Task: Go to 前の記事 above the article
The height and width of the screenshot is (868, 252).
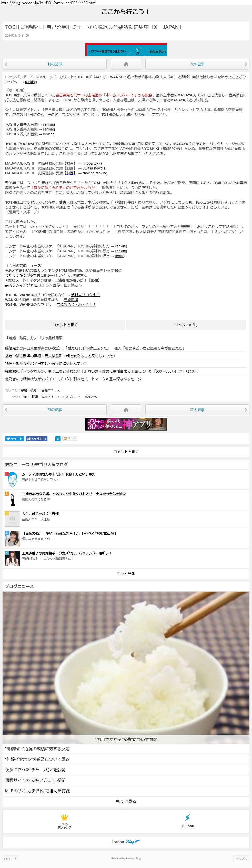Action: (55, 64)
